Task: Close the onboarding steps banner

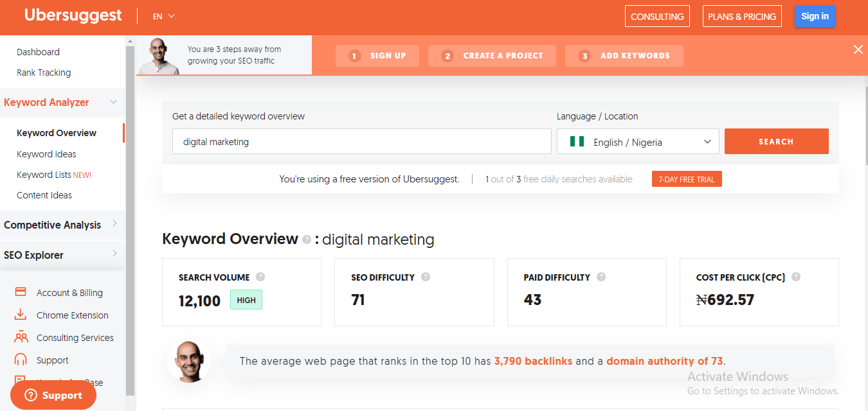Action: click(x=858, y=49)
